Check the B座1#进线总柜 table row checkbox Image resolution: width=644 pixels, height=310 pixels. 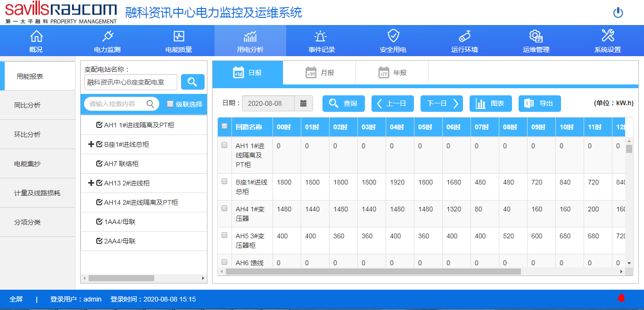(224, 181)
